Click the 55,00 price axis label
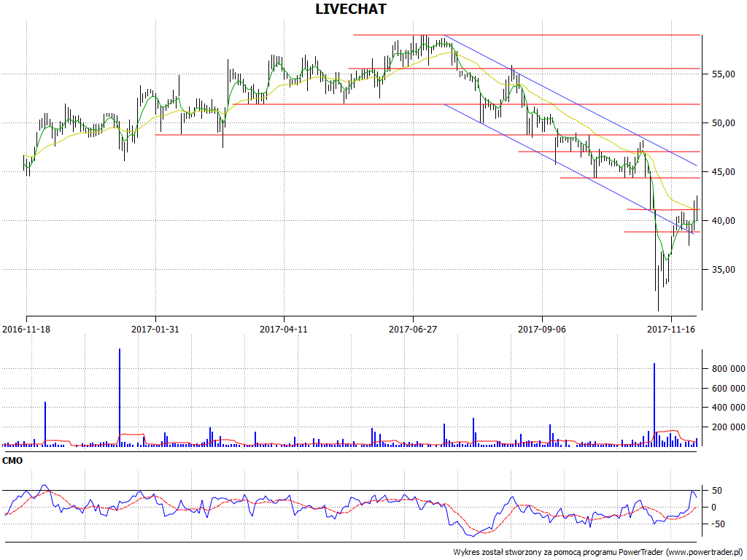Viewport: 747px width, 560px height. point(723,74)
